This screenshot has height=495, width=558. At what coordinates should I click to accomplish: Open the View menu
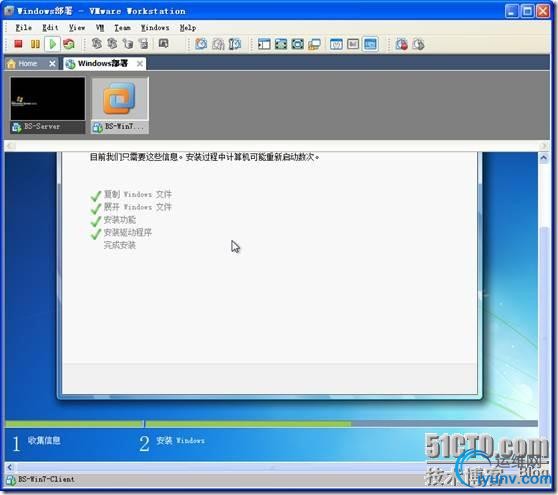77,27
